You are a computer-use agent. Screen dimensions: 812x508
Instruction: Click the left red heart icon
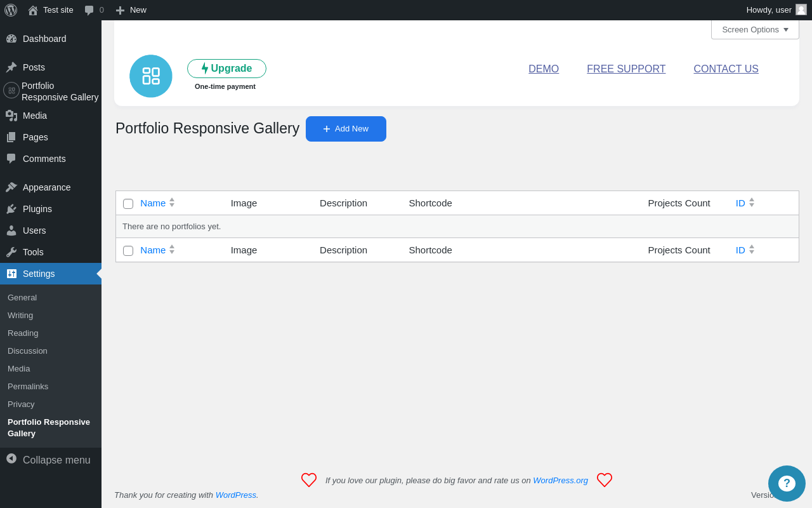point(309,480)
